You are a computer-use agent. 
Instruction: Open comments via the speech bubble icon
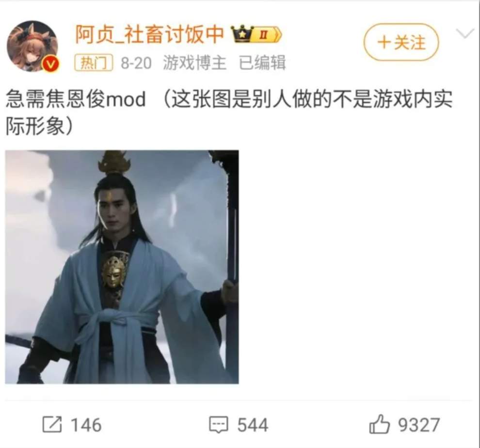tap(219, 424)
